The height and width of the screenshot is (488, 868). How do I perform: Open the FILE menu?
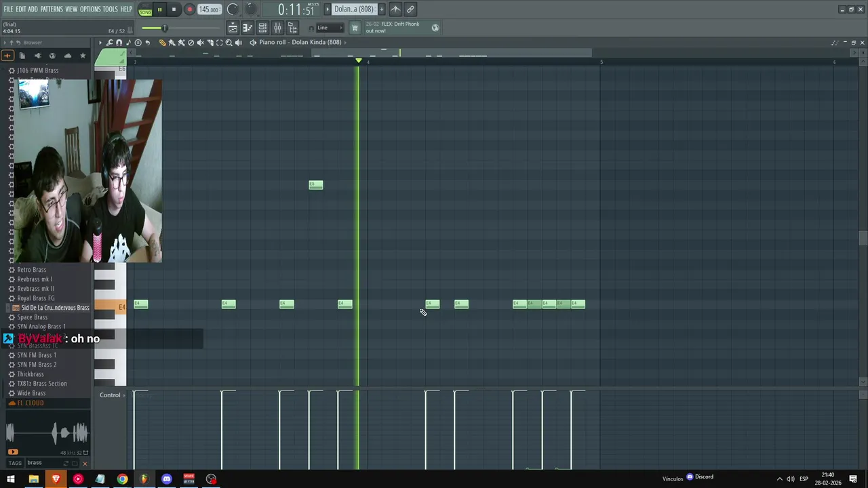8,9
